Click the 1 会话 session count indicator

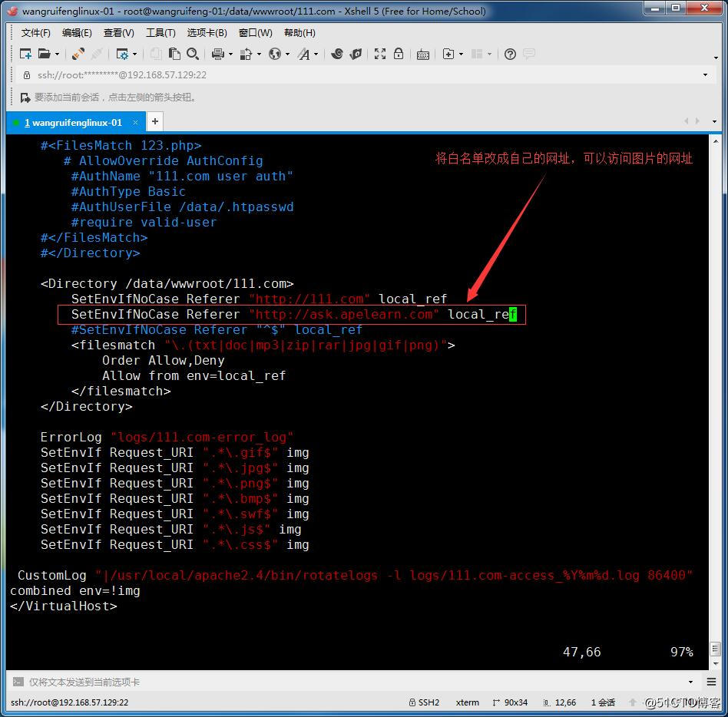(603, 702)
